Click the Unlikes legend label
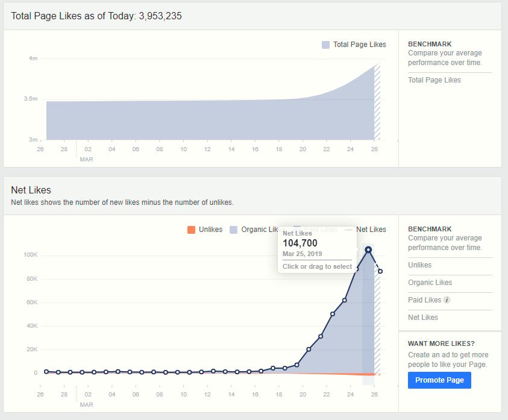508x420 pixels. pos(210,230)
